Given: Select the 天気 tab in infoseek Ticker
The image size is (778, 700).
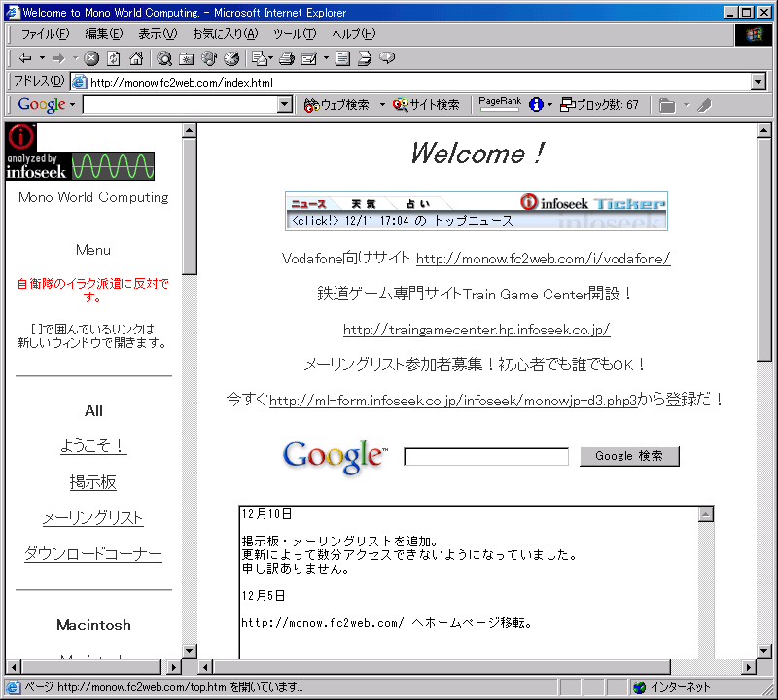Looking at the screenshot, I should point(364,204).
